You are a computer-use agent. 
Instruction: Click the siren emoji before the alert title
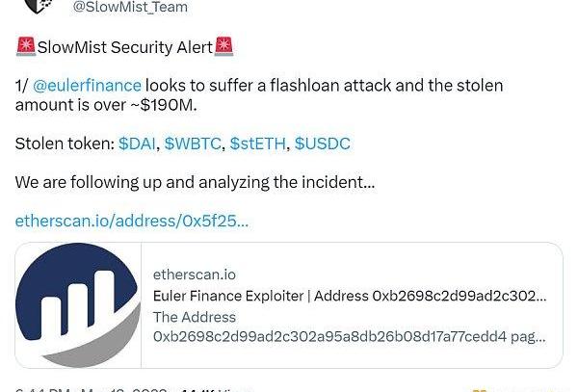[x=26, y=46]
